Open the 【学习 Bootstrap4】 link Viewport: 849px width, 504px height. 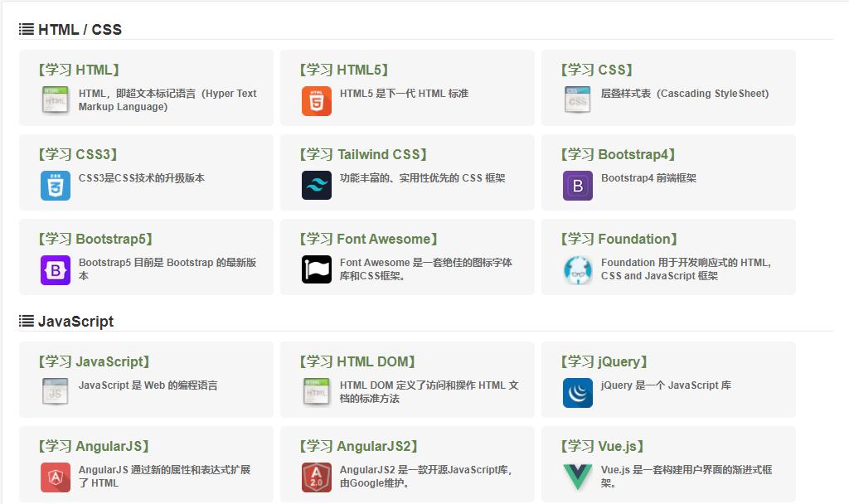(618, 154)
